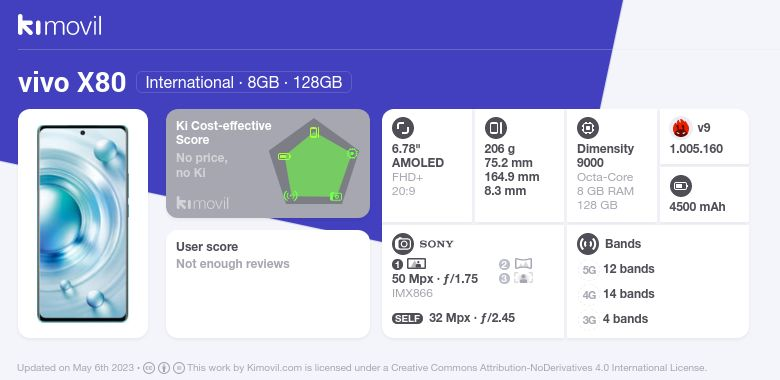Click the Creative Commons CC icon
This screenshot has height=380, width=780.
[x=149, y=368]
